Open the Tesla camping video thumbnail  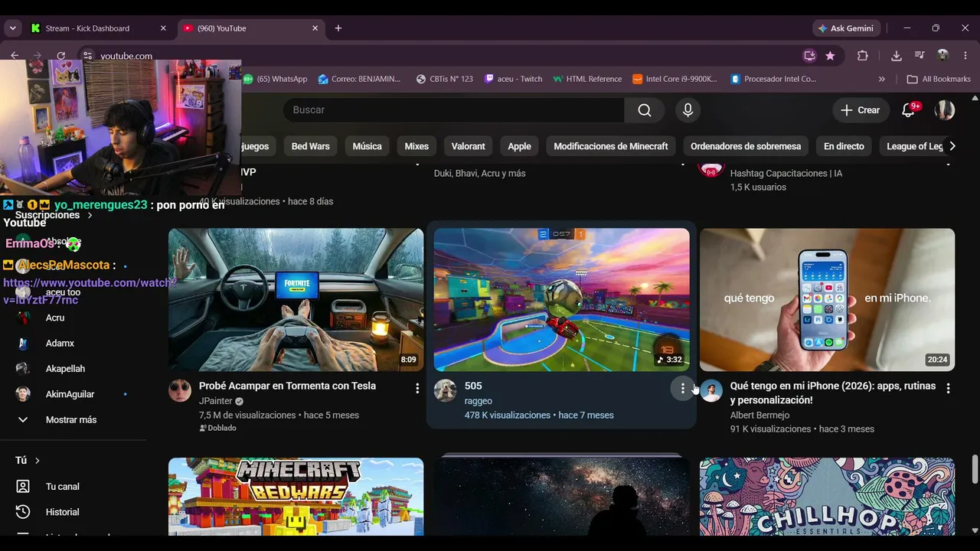296,300
